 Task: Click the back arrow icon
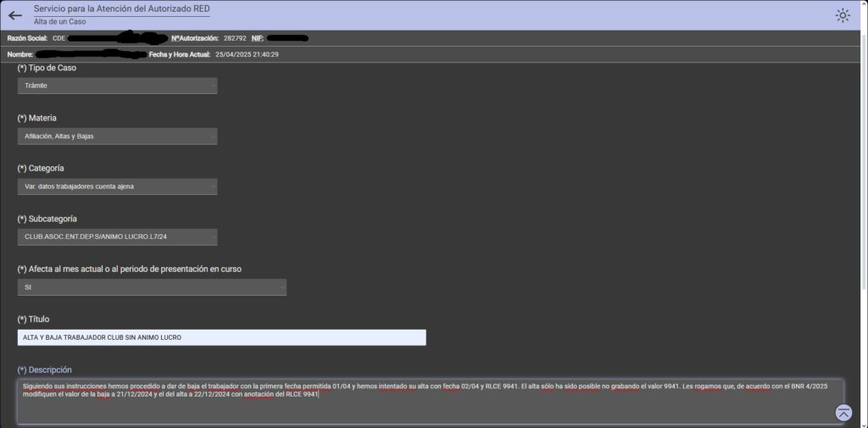click(x=14, y=14)
